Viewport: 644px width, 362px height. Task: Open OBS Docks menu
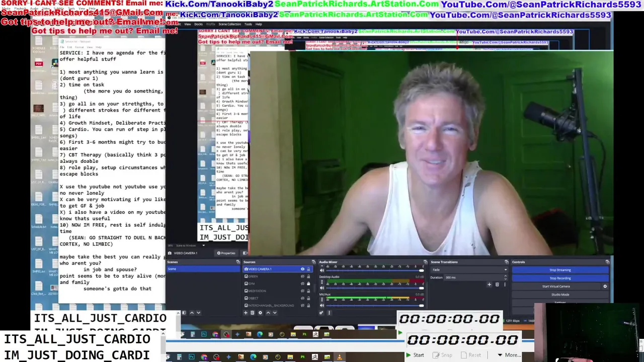pyautogui.click(x=198, y=24)
